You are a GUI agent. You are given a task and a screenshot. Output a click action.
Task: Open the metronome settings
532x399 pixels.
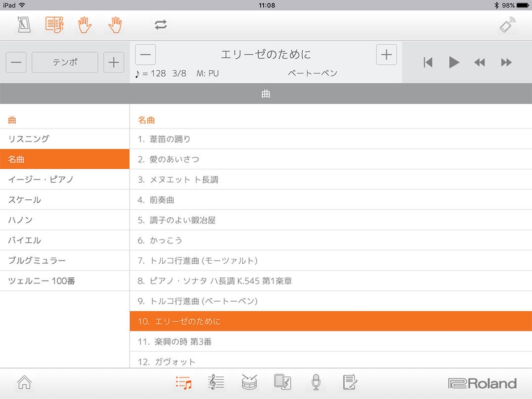pos(23,25)
